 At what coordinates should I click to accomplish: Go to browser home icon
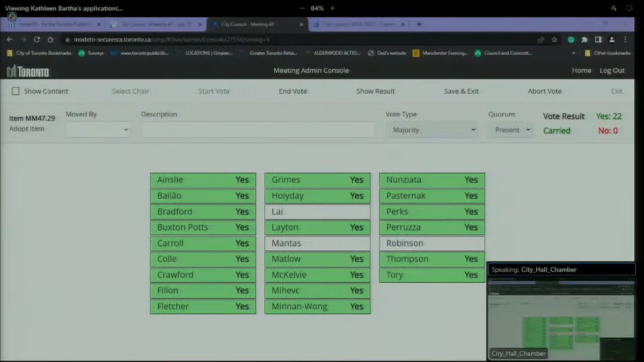tap(50, 40)
